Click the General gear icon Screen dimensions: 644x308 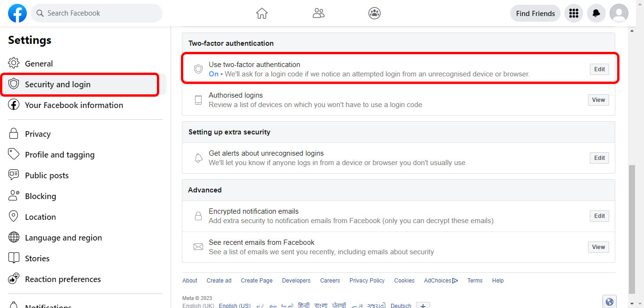tap(14, 63)
